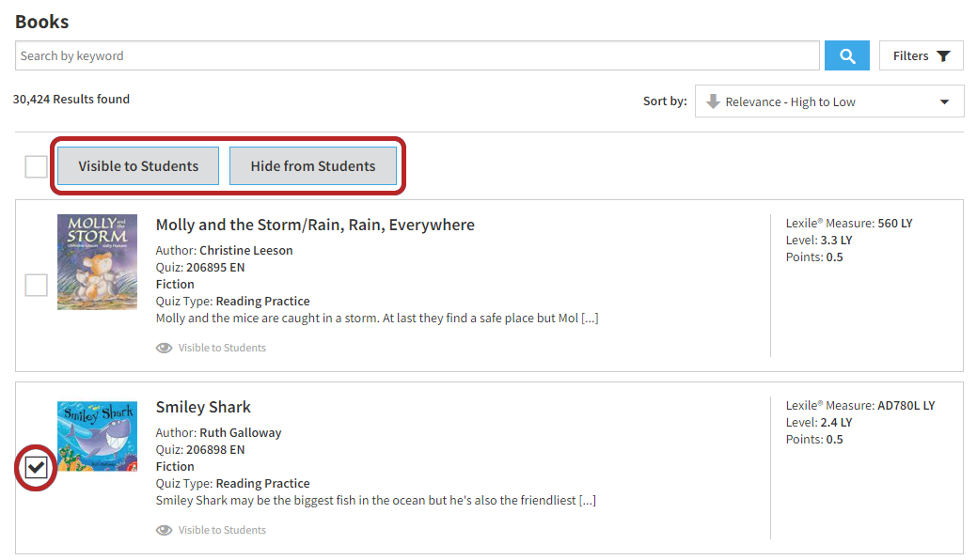Select Level 3.3 LY value
This screenshot has height=560, width=977.
pos(836,240)
